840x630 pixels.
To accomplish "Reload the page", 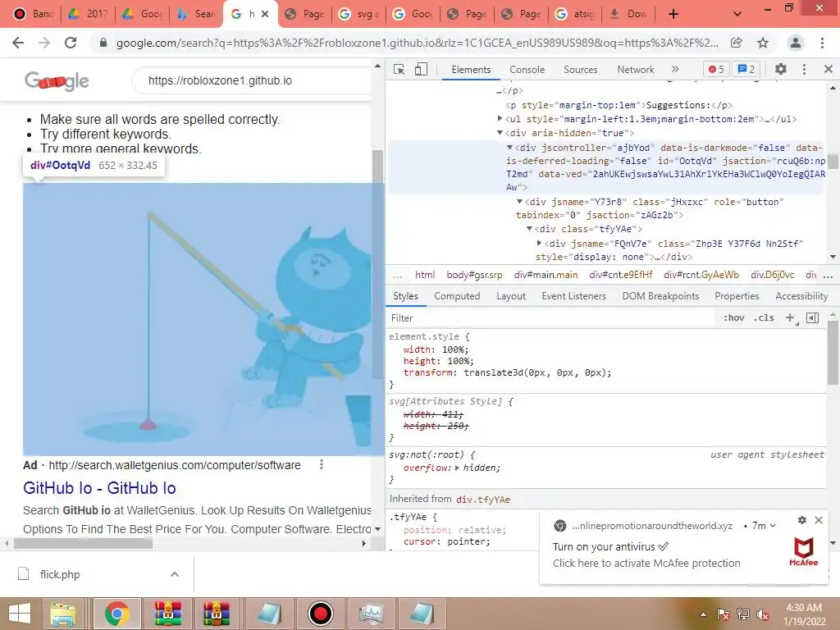I will pos(71,43).
